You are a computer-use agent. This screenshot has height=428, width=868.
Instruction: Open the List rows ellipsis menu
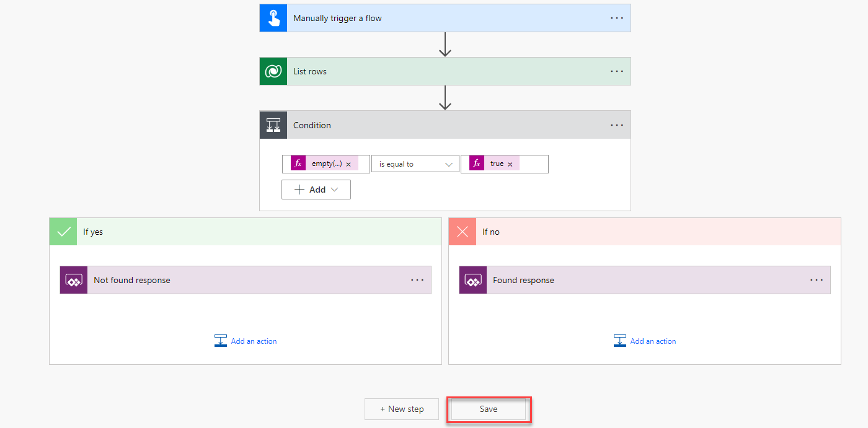617,71
